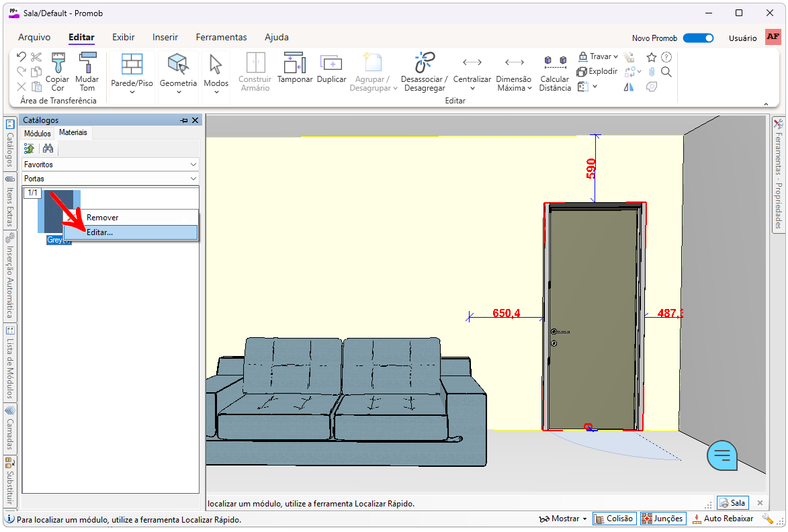Toggle Colisão in the status bar
Screen dimensions: 788x532
pyautogui.click(x=614, y=519)
